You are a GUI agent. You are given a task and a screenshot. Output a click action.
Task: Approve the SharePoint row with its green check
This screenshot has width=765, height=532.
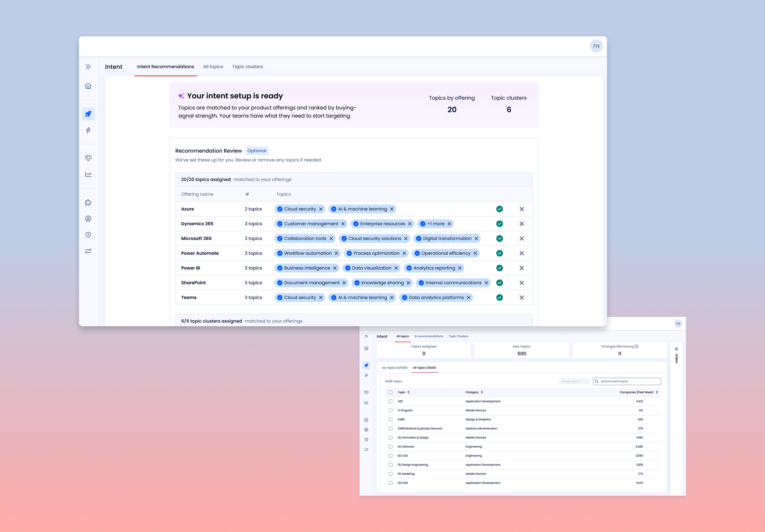(499, 283)
